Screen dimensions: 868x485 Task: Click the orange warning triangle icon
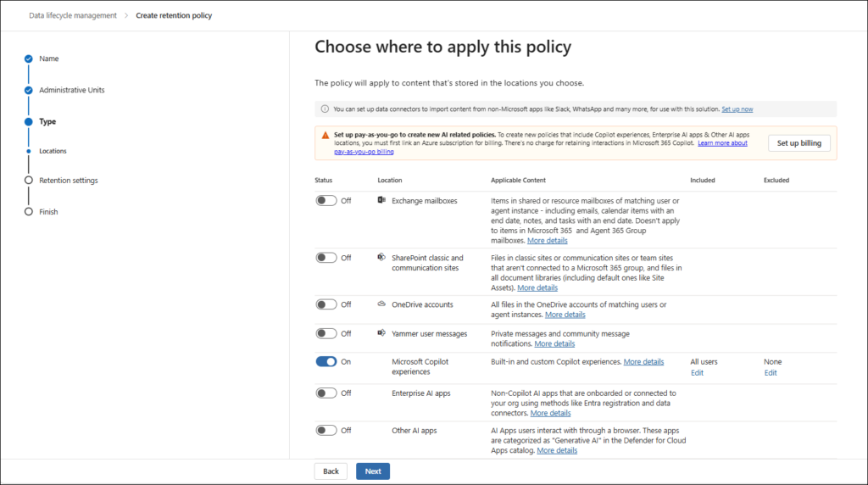(325, 135)
